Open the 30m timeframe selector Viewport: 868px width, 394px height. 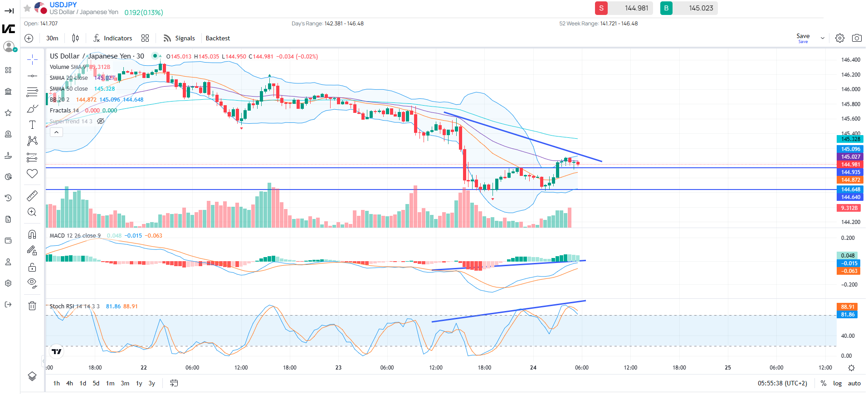click(x=52, y=38)
